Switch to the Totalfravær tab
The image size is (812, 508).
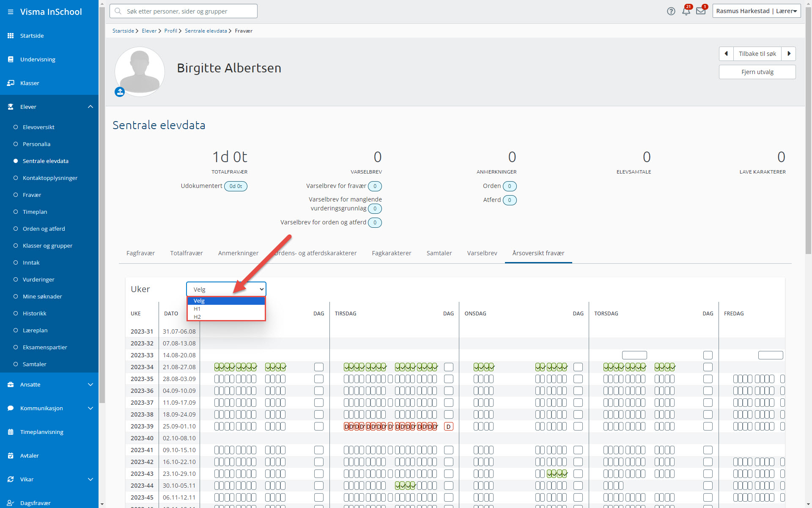(187, 253)
